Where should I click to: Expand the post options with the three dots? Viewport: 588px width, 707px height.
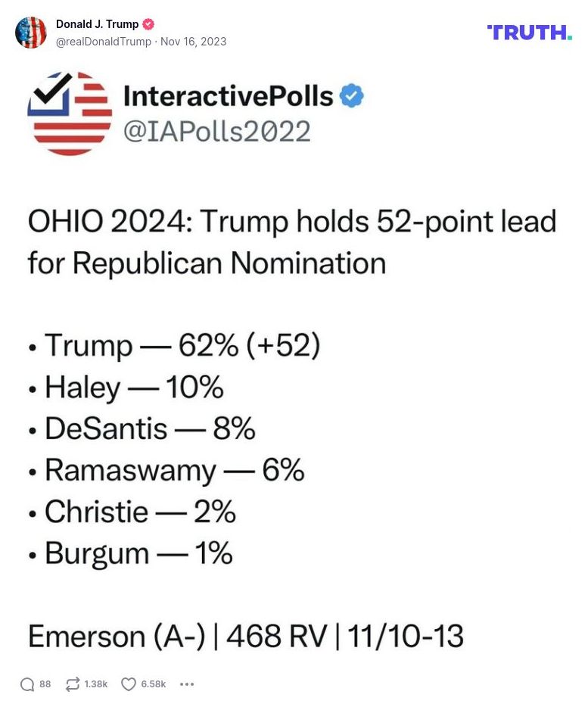187,684
